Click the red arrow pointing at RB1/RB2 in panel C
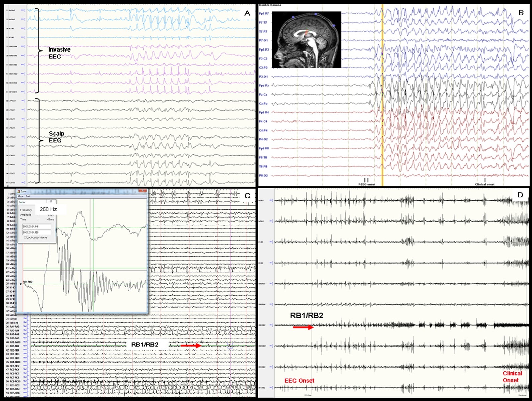Screen dimensions: 532x401 click(x=191, y=345)
